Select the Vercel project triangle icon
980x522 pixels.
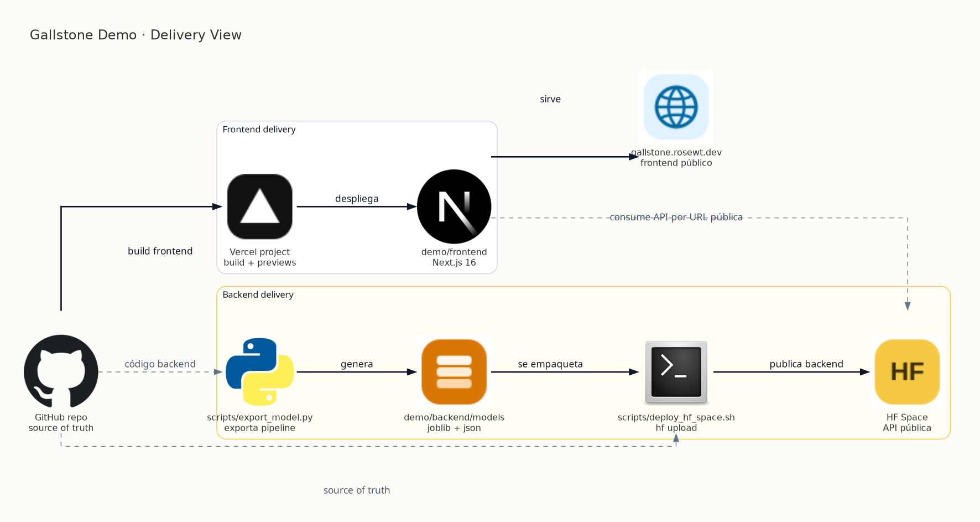(260, 206)
